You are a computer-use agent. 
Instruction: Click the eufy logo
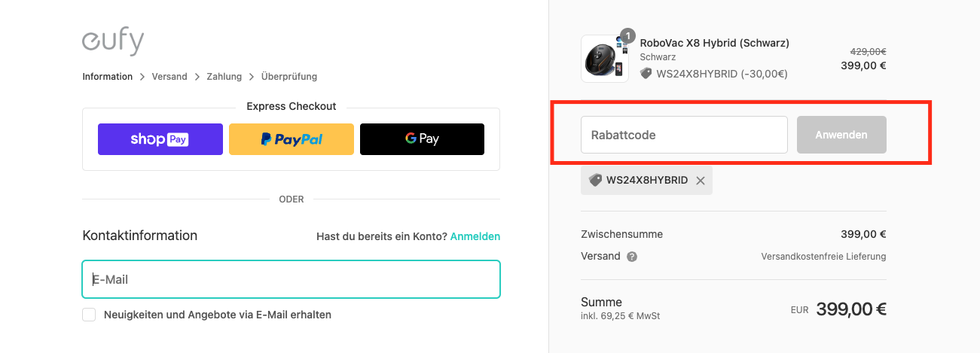coord(113,41)
